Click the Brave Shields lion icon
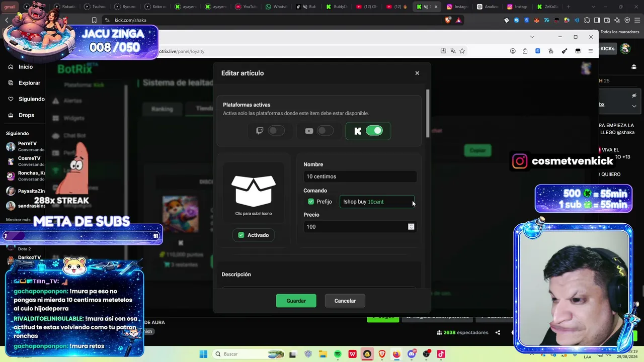The height and width of the screenshot is (362, 644). 448,20
